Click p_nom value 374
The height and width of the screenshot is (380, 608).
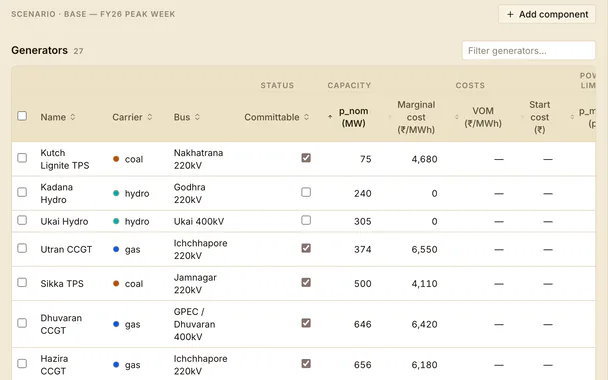(363, 249)
